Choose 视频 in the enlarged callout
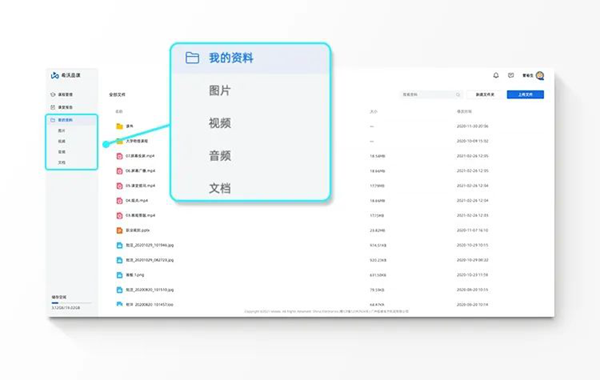The width and height of the screenshot is (600, 380). [x=220, y=123]
